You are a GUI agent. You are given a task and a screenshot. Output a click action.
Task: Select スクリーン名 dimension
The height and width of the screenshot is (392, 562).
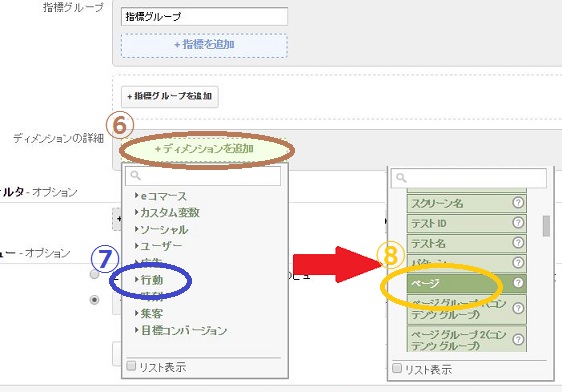coord(467,203)
